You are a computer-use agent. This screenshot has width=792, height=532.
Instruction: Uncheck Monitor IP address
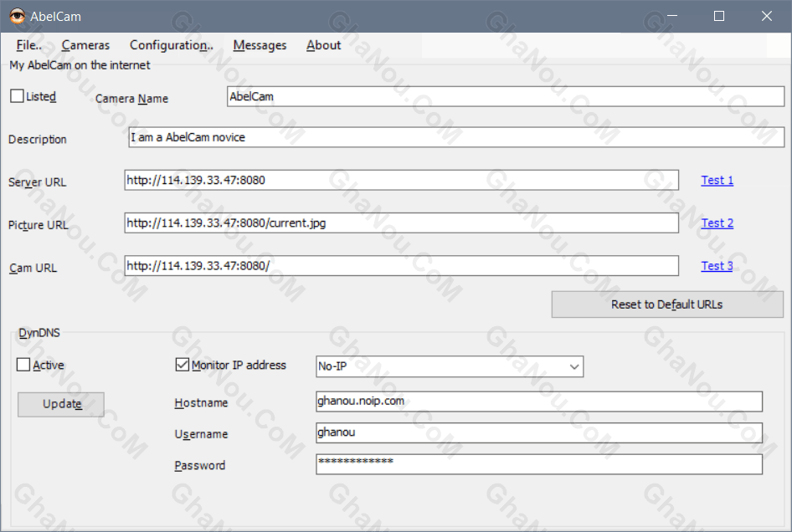pyautogui.click(x=182, y=365)
